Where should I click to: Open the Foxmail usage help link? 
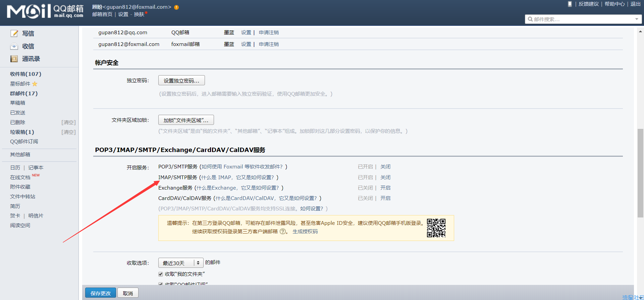click(242, 167)
